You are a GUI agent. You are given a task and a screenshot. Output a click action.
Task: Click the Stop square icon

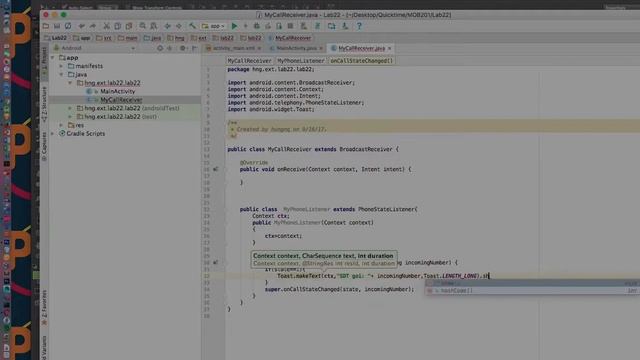point(290,26)
